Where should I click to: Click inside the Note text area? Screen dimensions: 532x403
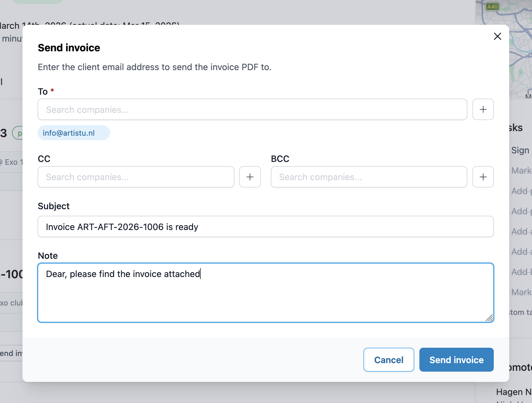click(265, 296)
